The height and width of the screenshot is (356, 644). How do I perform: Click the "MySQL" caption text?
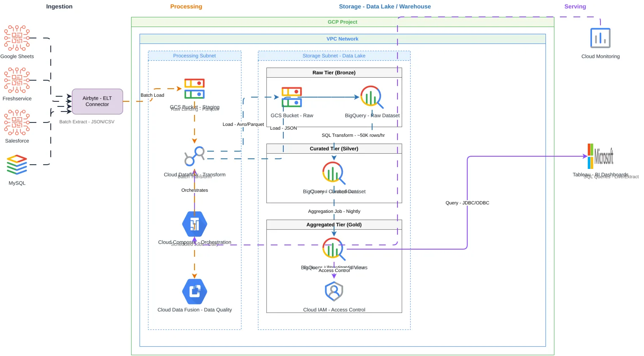point(17,183)
